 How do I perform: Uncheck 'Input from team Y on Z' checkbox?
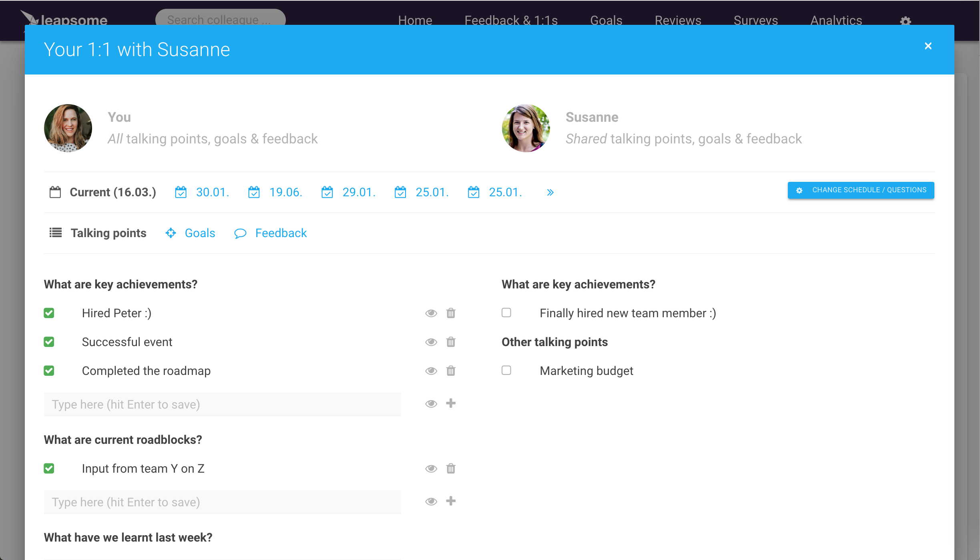[49, 468]
